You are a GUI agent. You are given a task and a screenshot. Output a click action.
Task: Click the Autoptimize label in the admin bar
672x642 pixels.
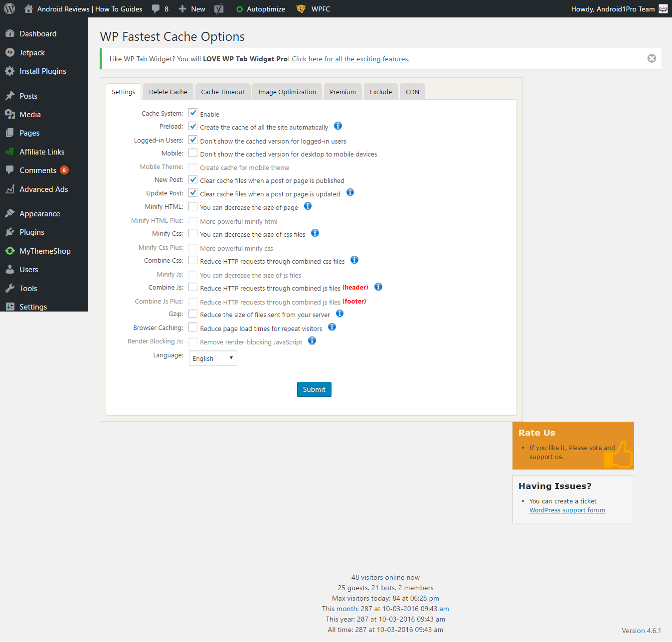tap(266, 9)
